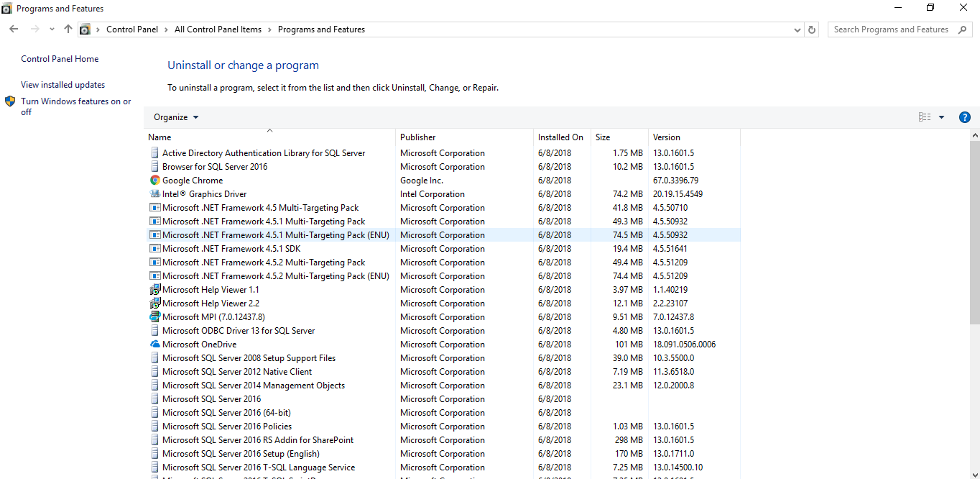Screen dimensions: 980x479
Task: Sort by the Installed On column header
Action: [x=563, y=137]
